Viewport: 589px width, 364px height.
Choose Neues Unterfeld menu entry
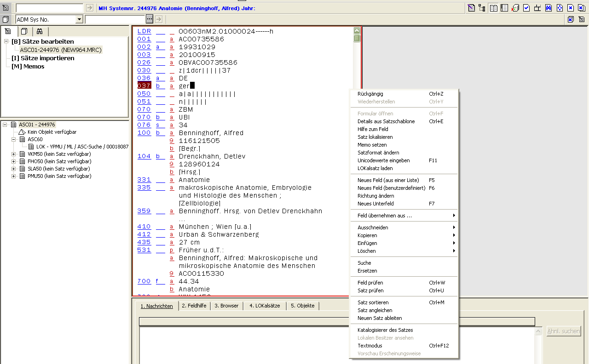(404, 204)
